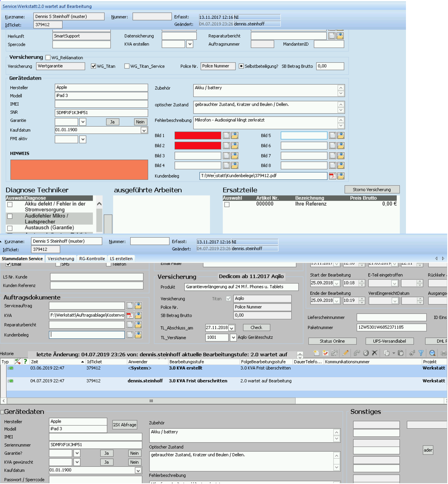Toggle the Email notification checkbox

pos(8,264)
